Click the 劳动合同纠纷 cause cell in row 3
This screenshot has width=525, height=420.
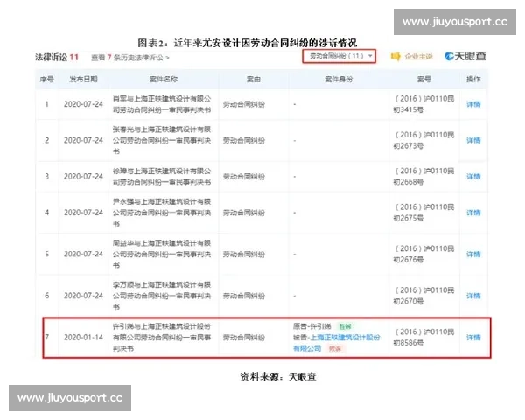(x=244, y=177)
